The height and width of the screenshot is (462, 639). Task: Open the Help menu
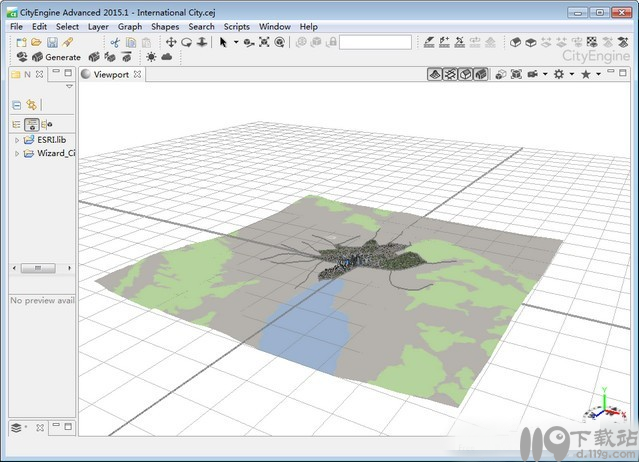coord(308,26)
